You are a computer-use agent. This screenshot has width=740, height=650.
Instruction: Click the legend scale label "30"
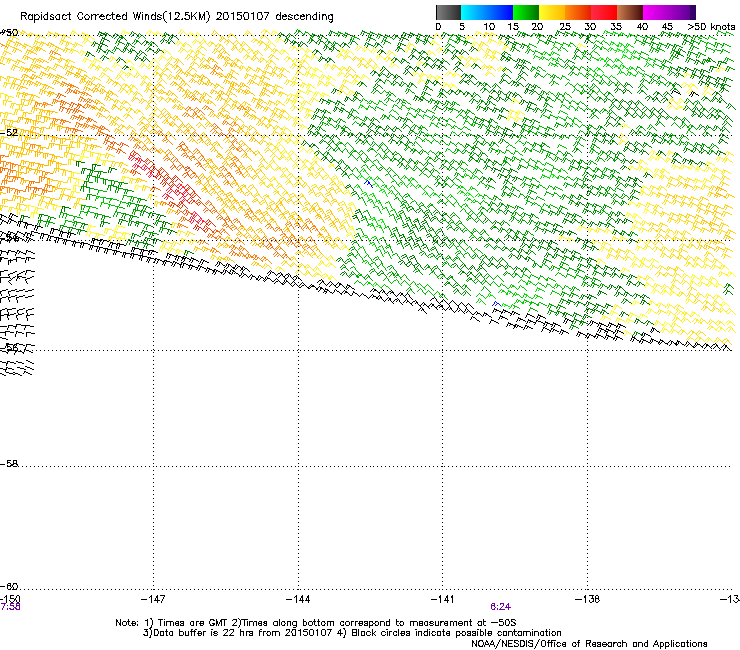coord(590,27)
